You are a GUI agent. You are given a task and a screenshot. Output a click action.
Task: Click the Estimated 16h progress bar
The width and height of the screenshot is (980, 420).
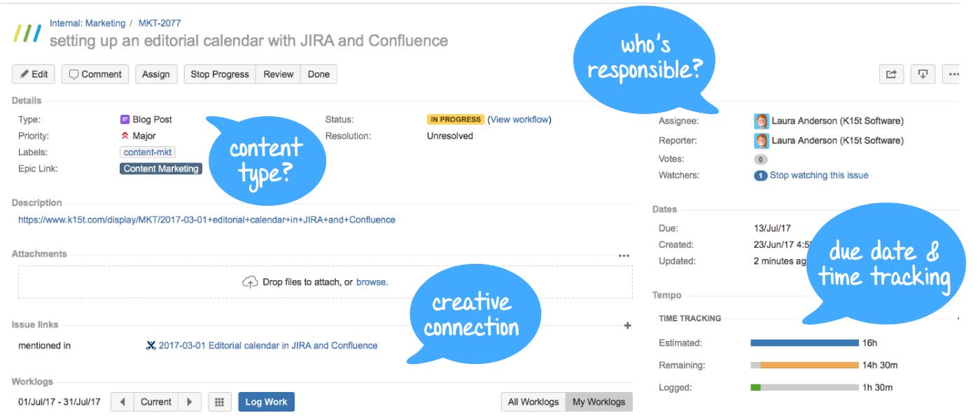click(x=804, y=343)
